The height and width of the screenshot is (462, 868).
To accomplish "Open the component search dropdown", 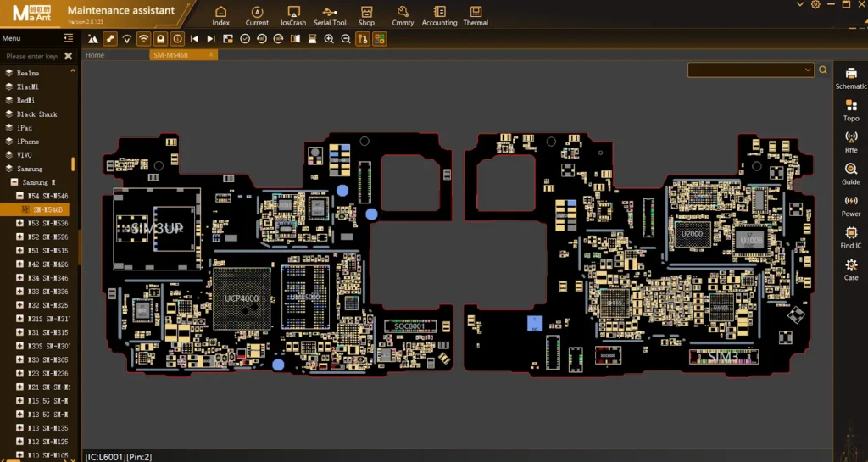I will coord(807,70).
